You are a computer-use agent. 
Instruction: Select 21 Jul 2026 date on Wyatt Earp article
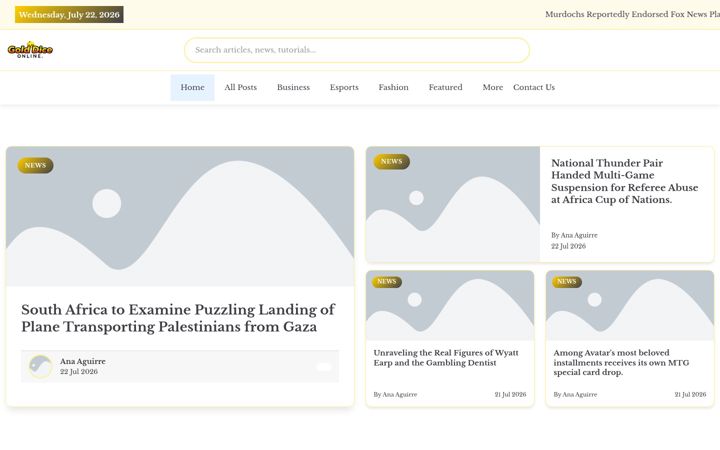coord(510,394)
